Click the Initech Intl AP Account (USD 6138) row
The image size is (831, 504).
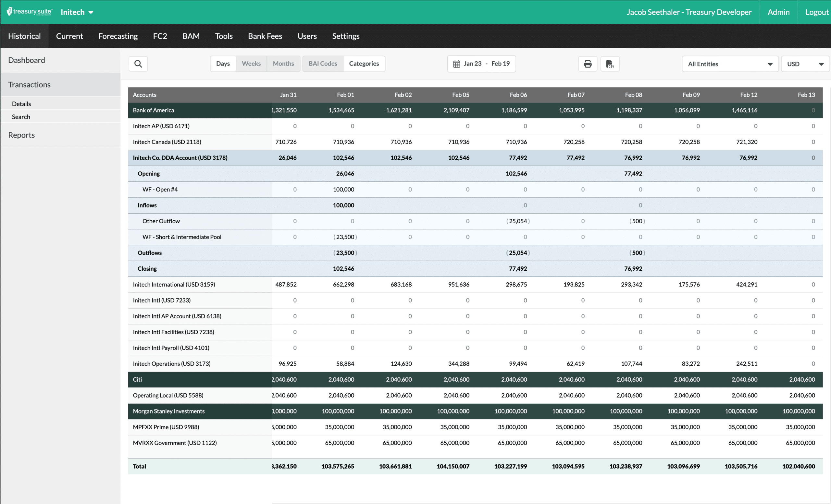click(x=475, y=316)
